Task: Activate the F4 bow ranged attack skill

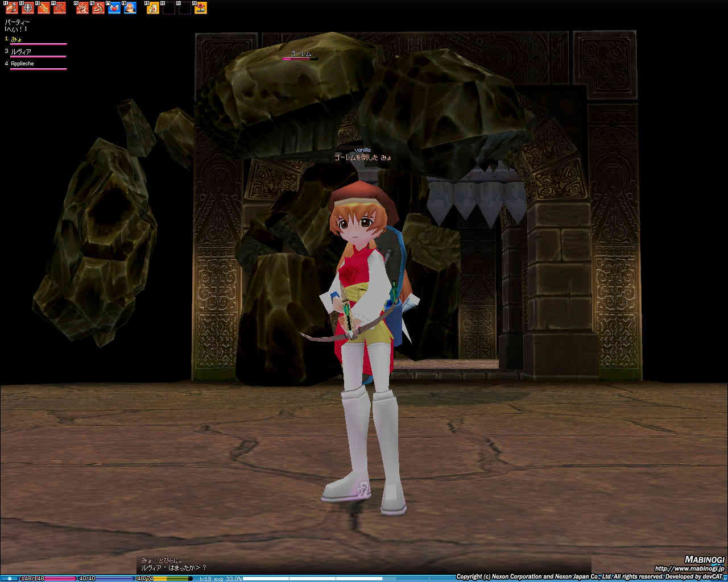Action: click(60, 8)
